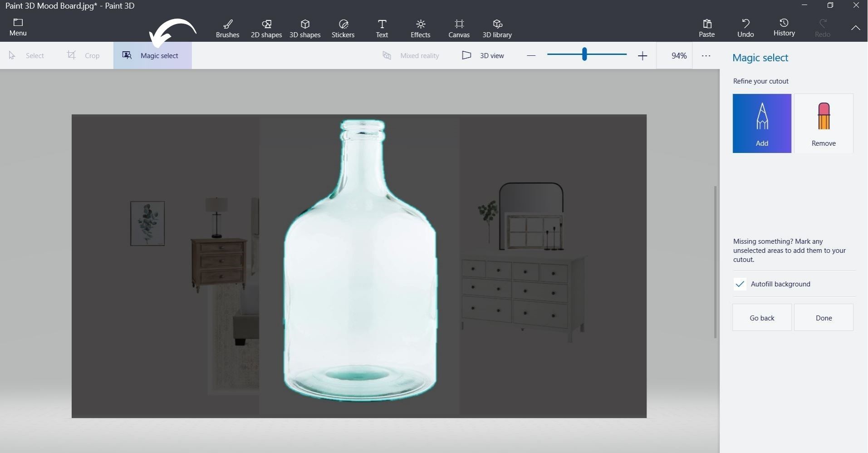Minimize the Paint 3D window
This screenshot has height=453, width=868.
click(x=804, y=5)
